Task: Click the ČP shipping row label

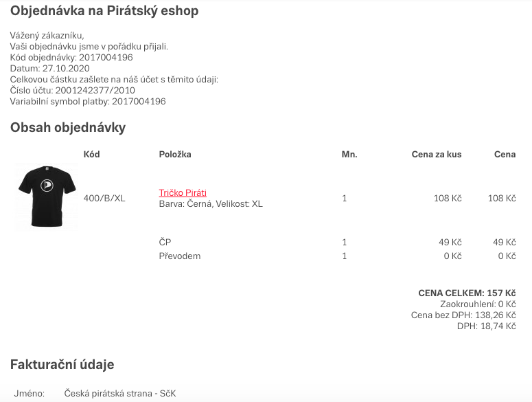Action: pos(165,243)
